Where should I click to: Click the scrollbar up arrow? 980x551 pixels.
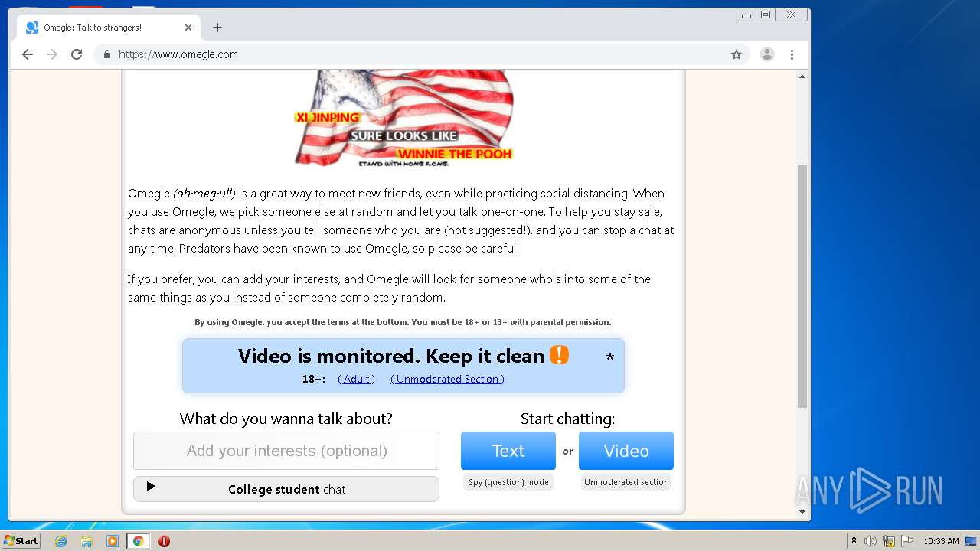(802, 77)
